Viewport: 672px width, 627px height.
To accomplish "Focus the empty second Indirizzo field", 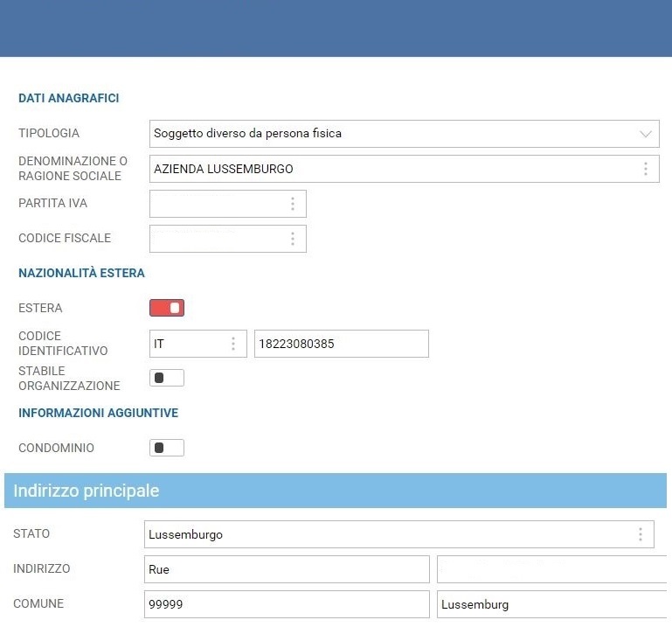I will tap(552, 569).
